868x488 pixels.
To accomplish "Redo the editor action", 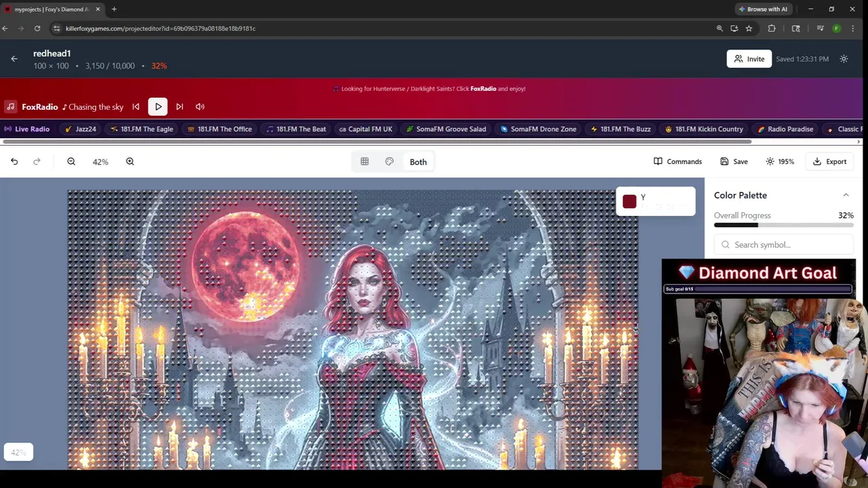I will click(x=37, y=161).
